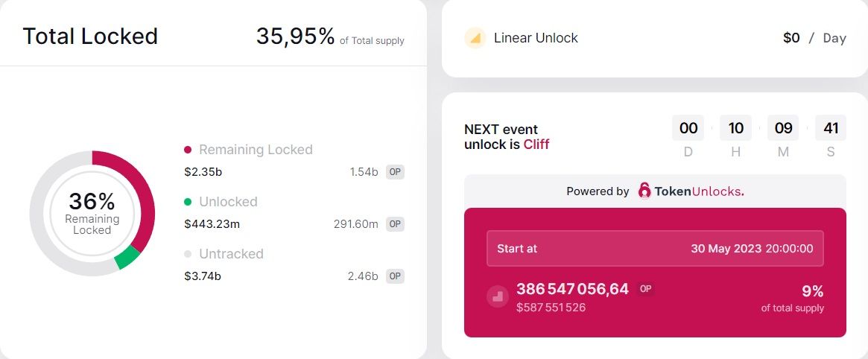Click the countdown days box showing 00
The image size is (868, 359).
coord(688,128)
